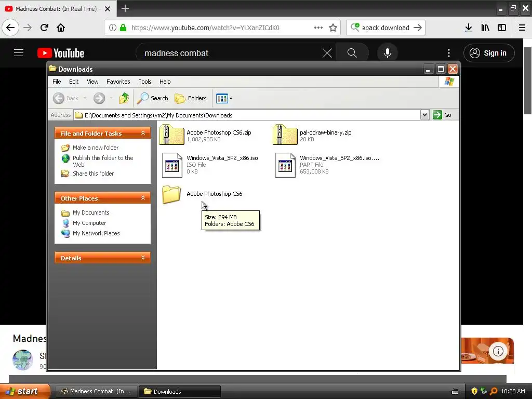Toggle the Firefox sidebar icon

pyautogui.click(x=502, y=28)
